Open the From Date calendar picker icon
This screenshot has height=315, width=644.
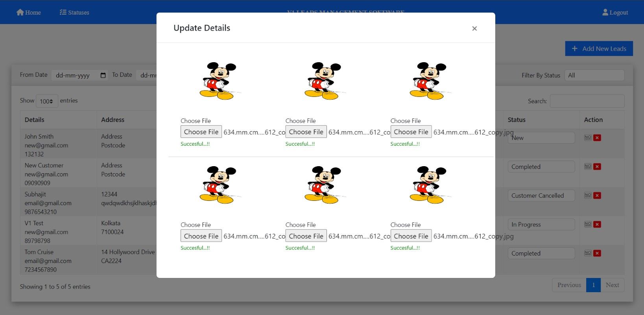(x=103, y=75)
